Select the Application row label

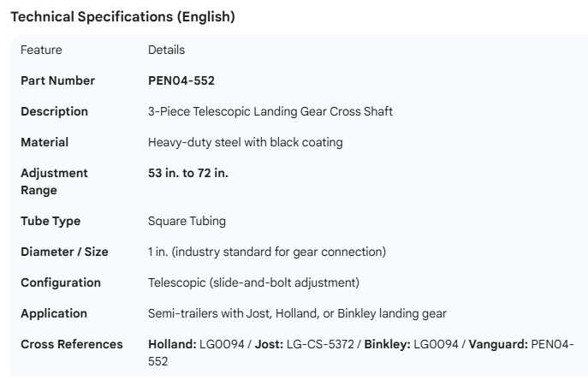coord(54,313)
